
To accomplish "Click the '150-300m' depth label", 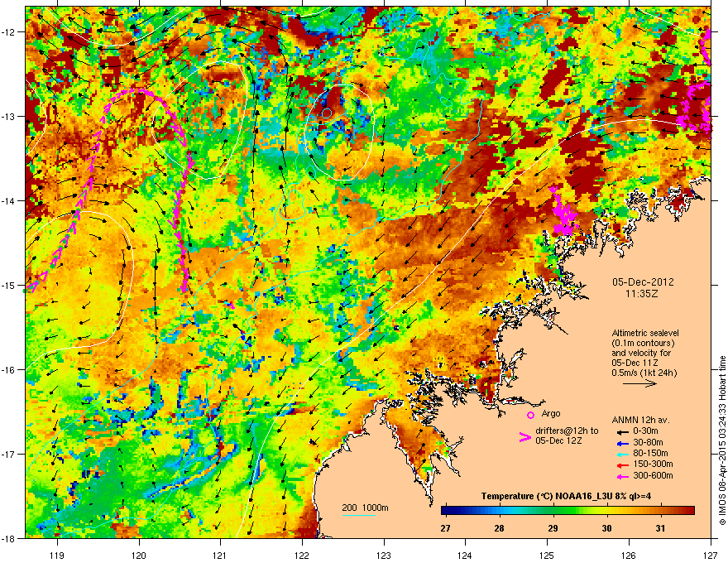I will [x=653, y=464].
